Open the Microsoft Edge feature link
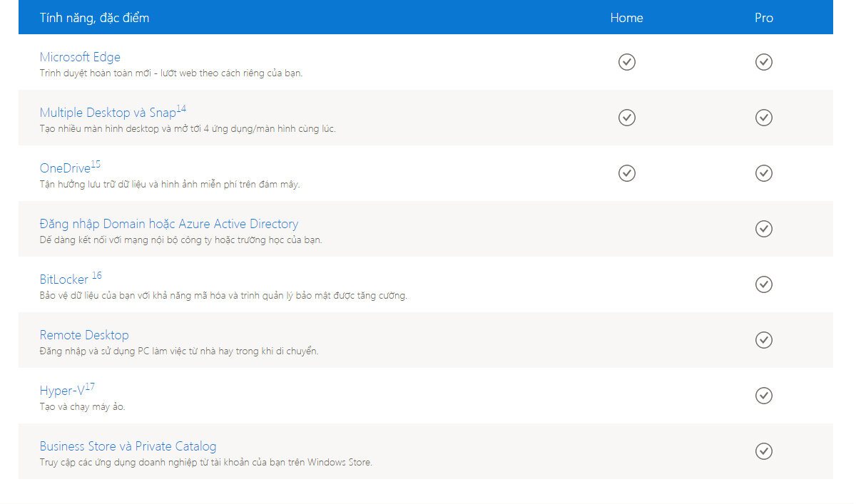Image resolution: width=856 pixels, height=504 pixels. coord(80,57)
